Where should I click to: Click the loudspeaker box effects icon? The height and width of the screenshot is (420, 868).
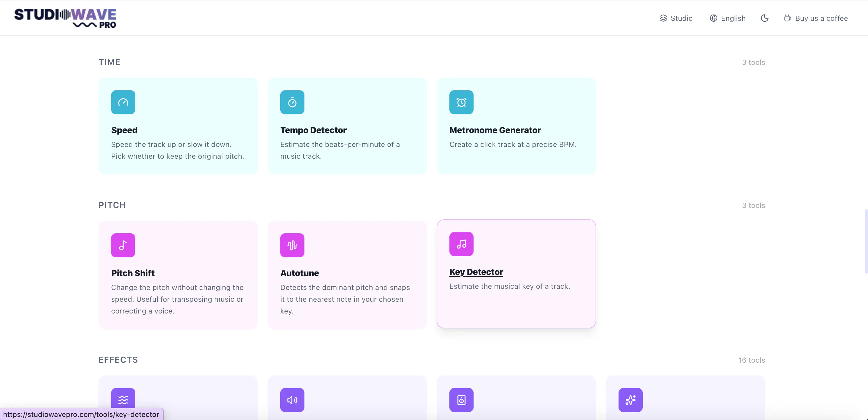461,400
